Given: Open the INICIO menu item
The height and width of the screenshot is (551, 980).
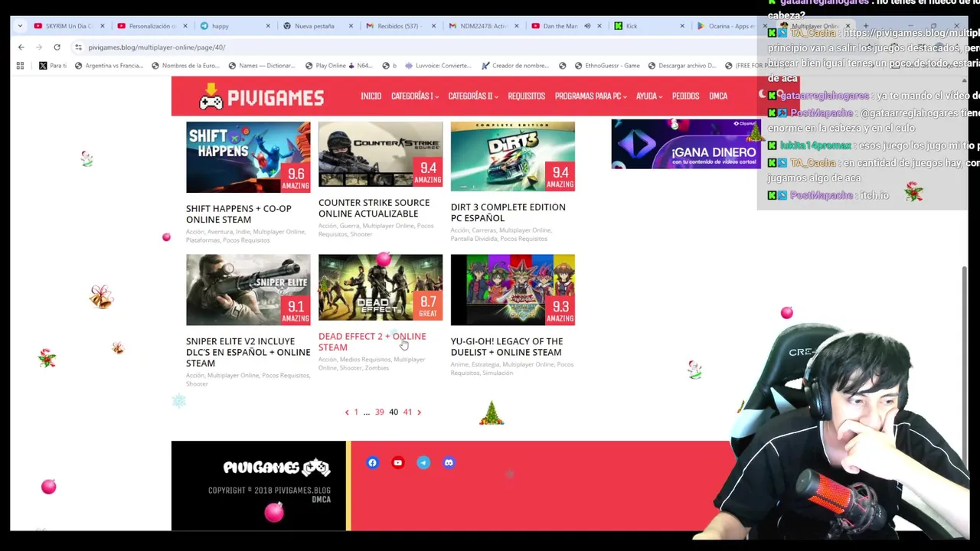Looking at the screenshot, I should 371,96.
